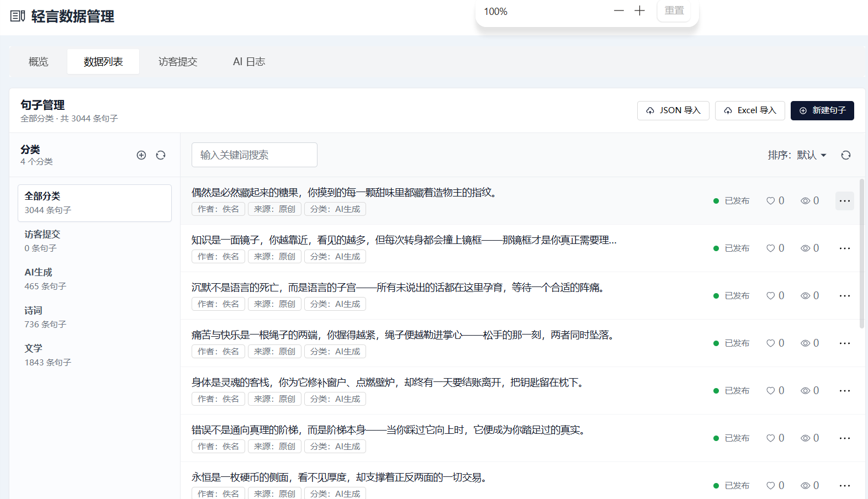Screen dimensions: 868x499
Task: Select the AI生成 category with 465 sentences
Action: pos(95,279)
